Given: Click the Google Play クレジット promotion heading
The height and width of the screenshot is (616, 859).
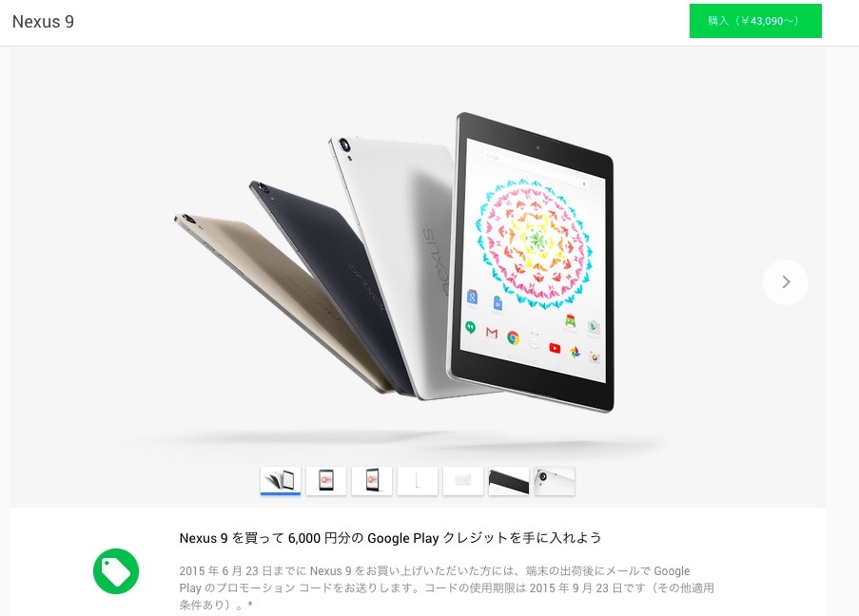Looking at the screenshot, I should pyautogui.click(x=390, y=538).
